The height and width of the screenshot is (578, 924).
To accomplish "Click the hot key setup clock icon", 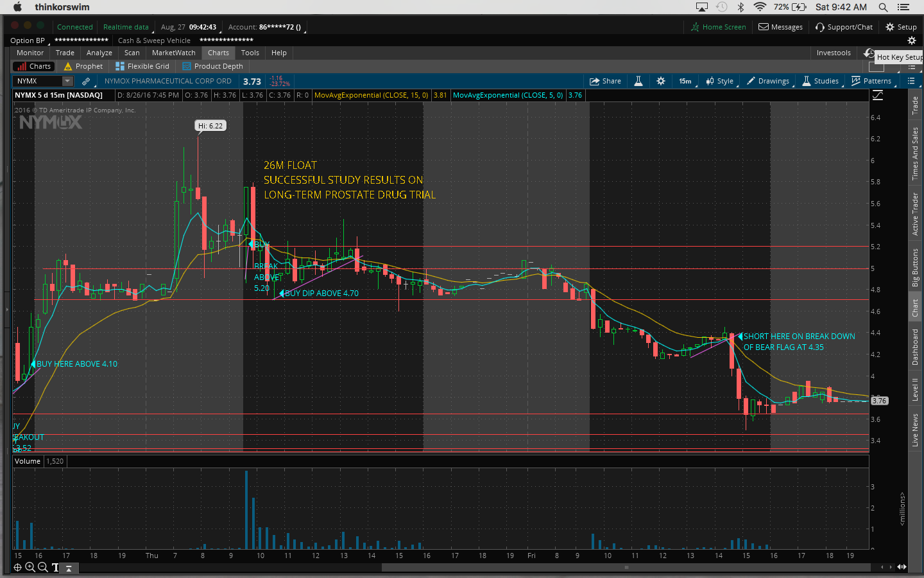I will [x=869, y=53].
